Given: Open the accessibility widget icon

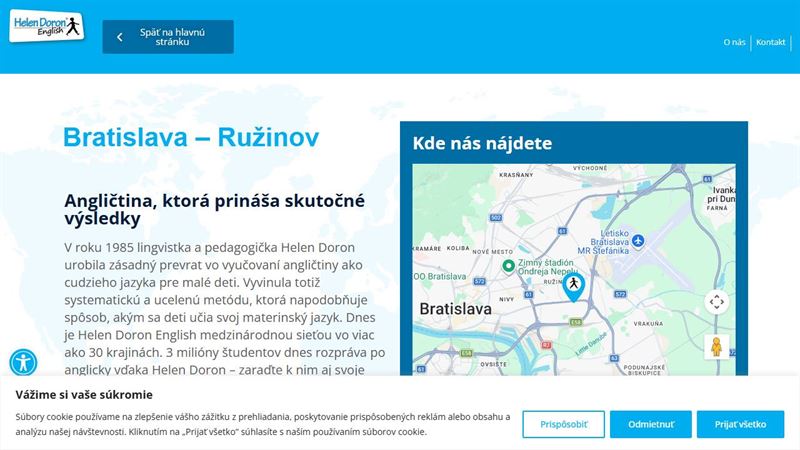Looking at the screenshot, I should click(23, 362).
